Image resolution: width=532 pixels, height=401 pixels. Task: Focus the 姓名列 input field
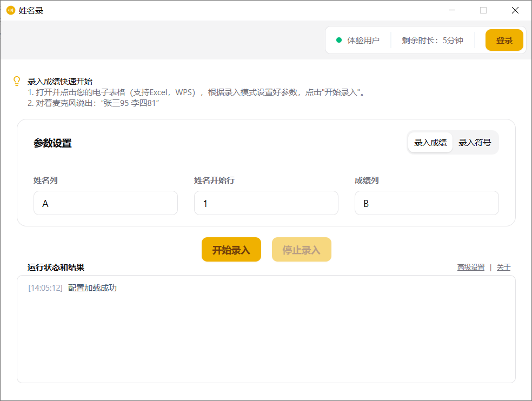tap(105, 203)
